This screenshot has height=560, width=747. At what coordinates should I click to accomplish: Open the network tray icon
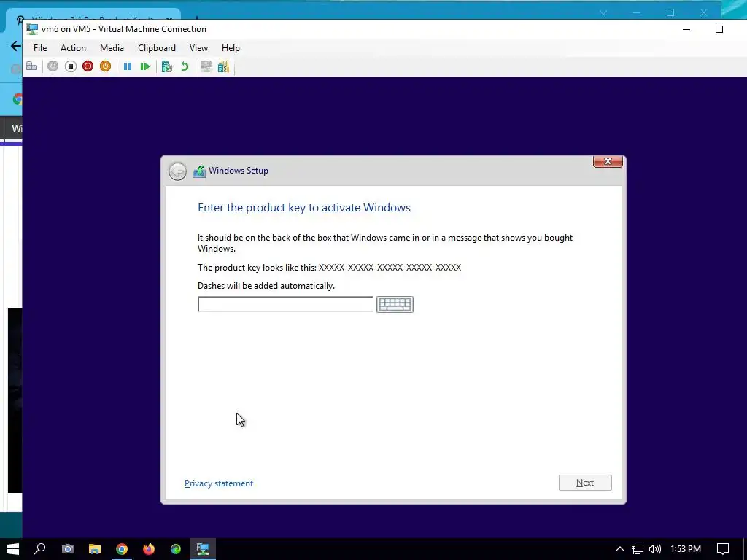(638, 549)
